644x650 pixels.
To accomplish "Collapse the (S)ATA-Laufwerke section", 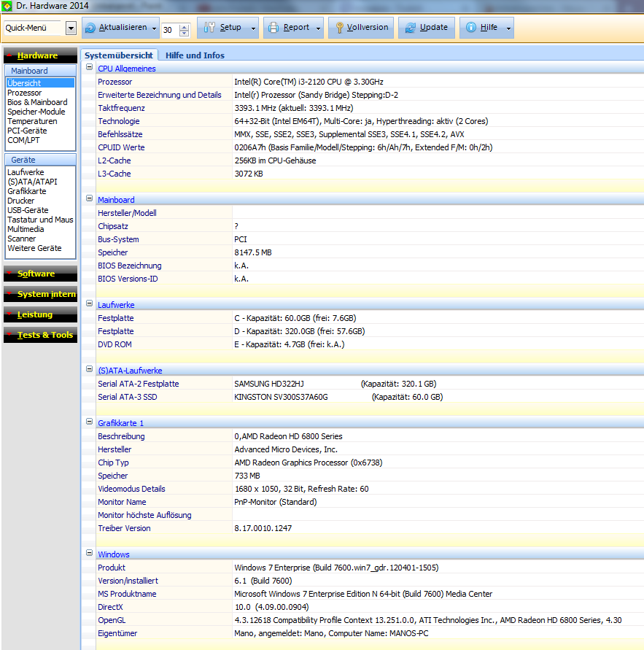I will click(x=89, y=368).
